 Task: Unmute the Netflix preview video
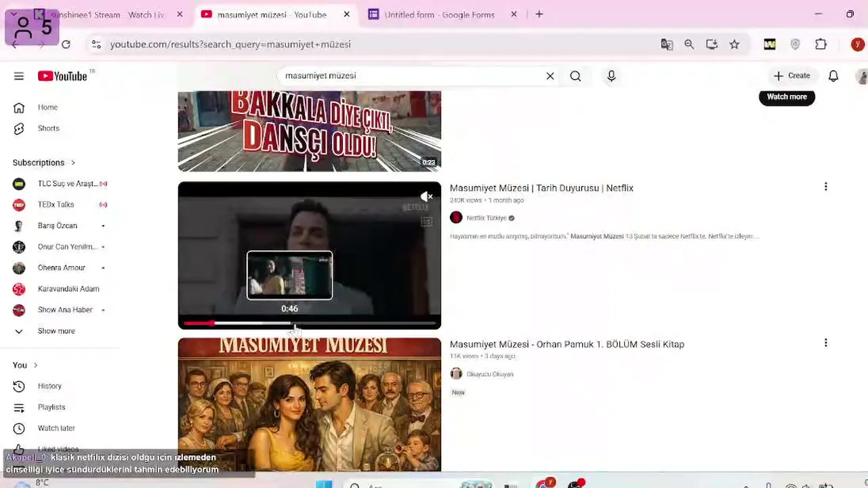[x=426, y=197]
